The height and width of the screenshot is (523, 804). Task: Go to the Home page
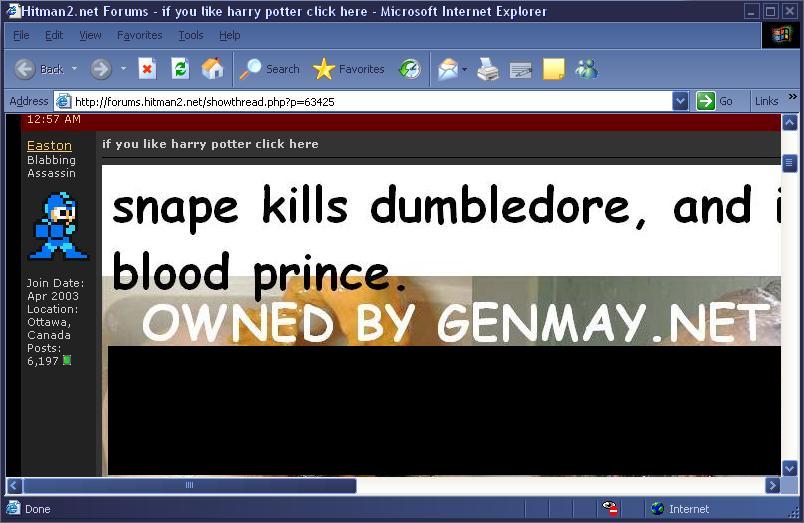[212, 69]
